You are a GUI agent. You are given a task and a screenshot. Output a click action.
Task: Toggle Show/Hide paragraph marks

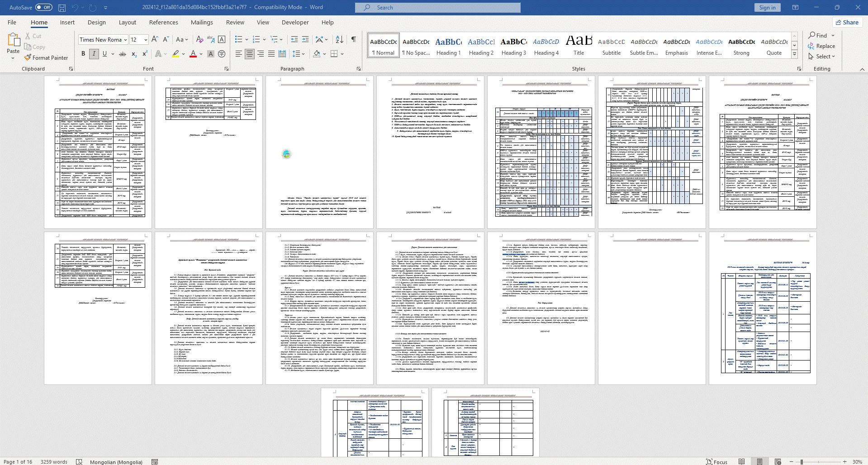[x=354, y=39]
